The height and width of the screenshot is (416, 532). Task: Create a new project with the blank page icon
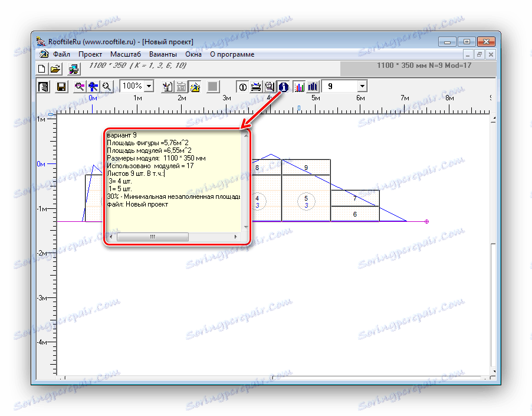tap(41, 69)
